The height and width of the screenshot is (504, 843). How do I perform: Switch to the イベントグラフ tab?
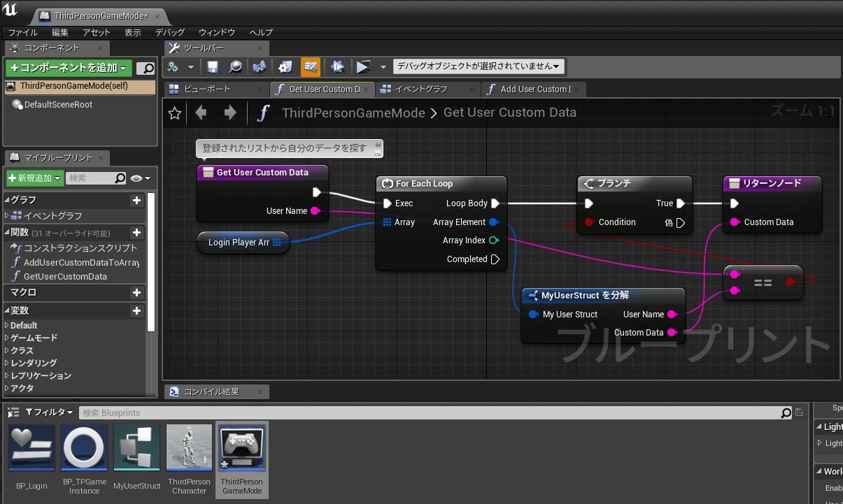[x=428, y=89]
